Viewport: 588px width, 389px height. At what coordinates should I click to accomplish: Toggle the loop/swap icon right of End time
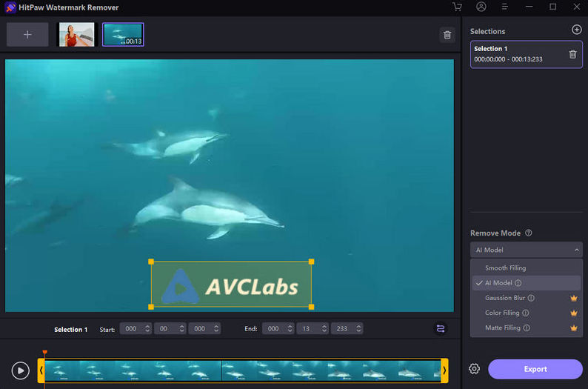click(441, 329)
